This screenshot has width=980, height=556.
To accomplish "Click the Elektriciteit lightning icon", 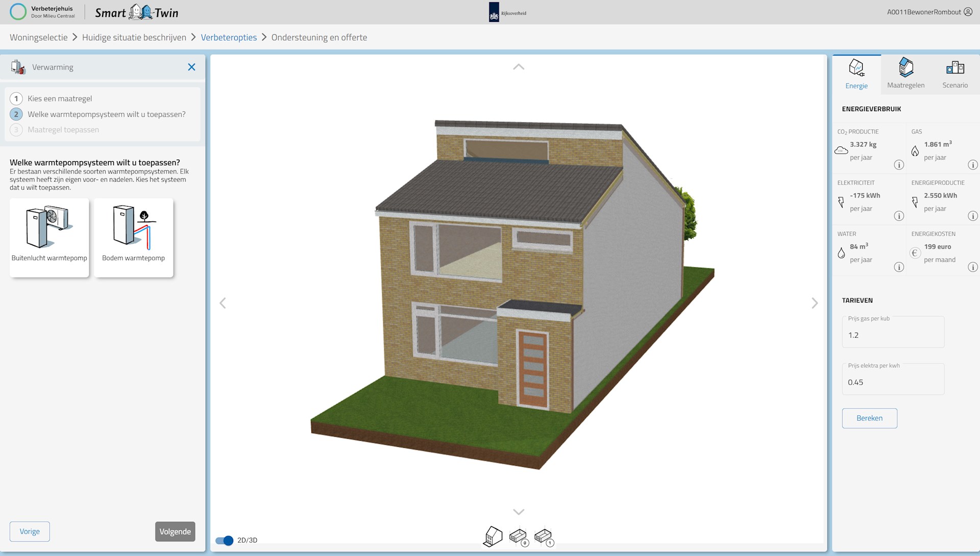I will 841,202.
